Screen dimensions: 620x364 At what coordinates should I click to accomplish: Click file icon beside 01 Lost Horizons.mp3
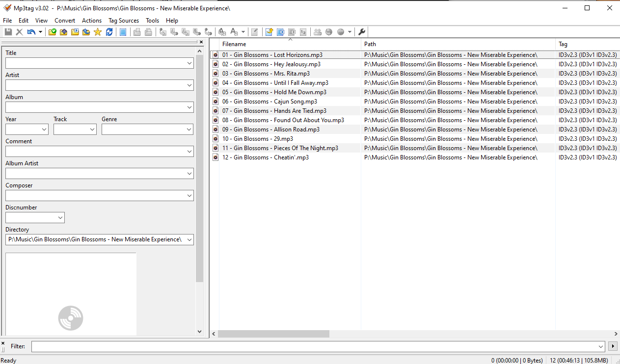click(215, 55)
